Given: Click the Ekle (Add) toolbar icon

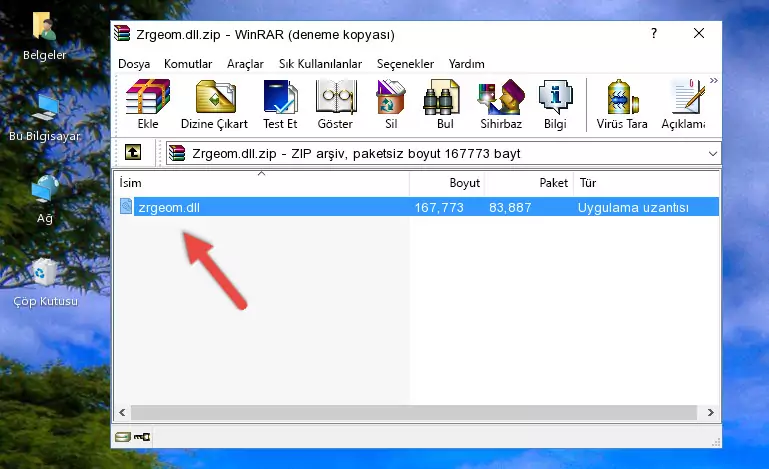Looking at the screenshot, I should [x=148, y=104].
